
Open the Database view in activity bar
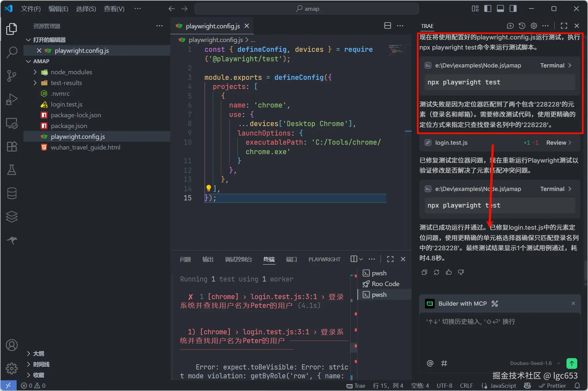pyautogui.click(x=12, y=193)
